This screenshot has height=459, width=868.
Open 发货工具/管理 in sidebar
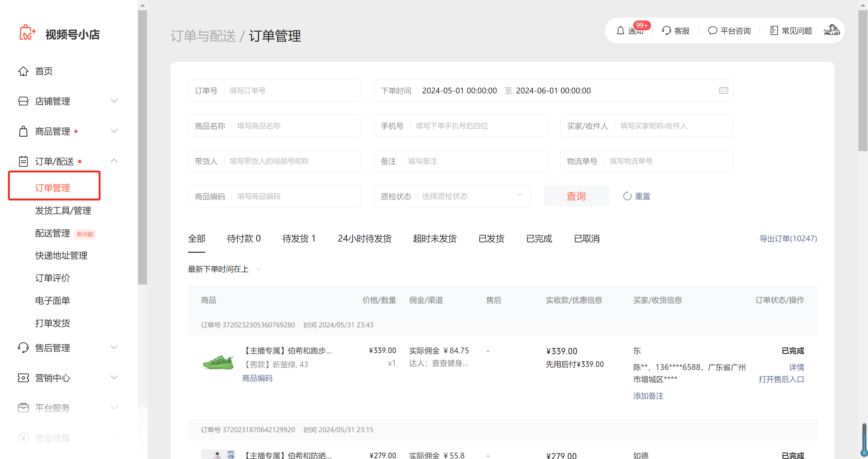click(63, 211)
